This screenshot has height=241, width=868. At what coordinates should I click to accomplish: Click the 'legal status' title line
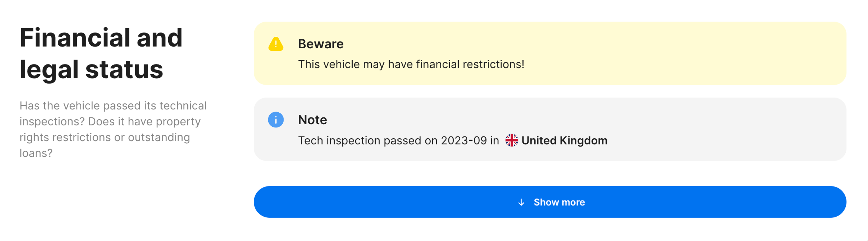[x=91, y=69]
